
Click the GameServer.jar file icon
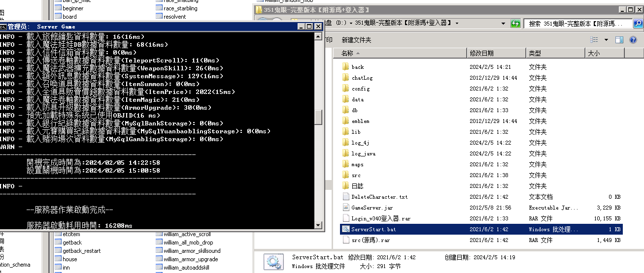coord(345,208)
